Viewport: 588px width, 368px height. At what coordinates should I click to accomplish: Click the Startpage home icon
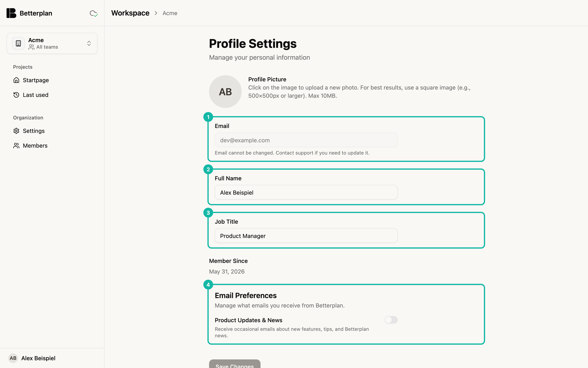click(x=16, y=80)
